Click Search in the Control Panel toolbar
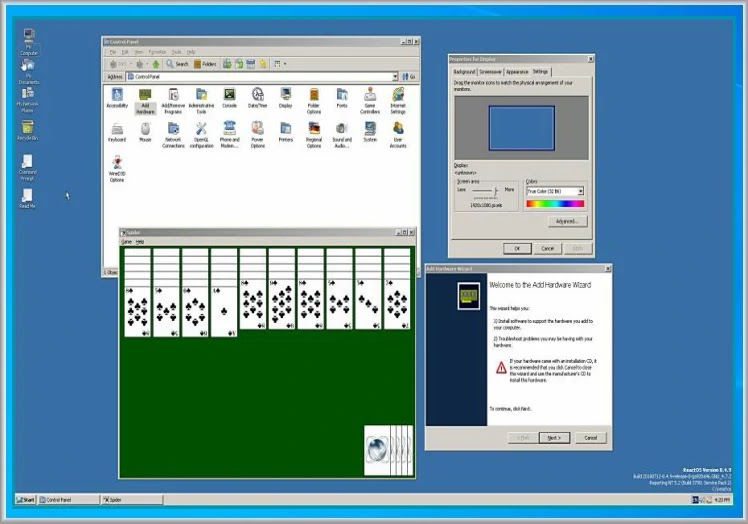The image size is (748, 524). coord(177,64)
